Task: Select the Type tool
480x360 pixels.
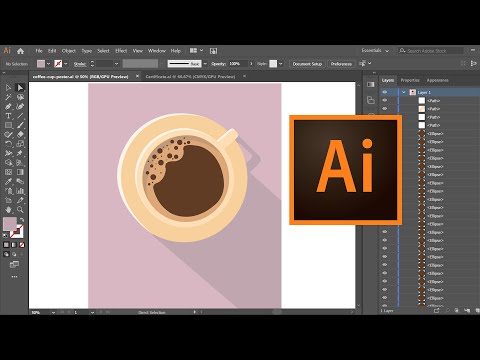Action: [x=8, y=116]
